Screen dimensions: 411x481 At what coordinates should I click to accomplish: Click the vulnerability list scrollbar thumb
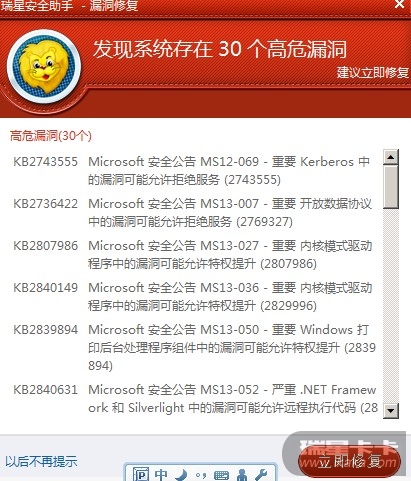391,187
